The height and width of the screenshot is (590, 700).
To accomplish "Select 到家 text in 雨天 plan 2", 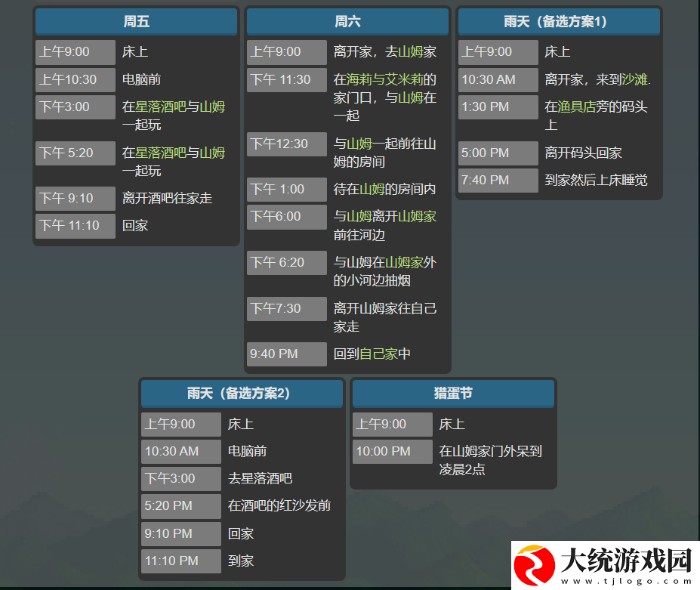I will [241, 561].
